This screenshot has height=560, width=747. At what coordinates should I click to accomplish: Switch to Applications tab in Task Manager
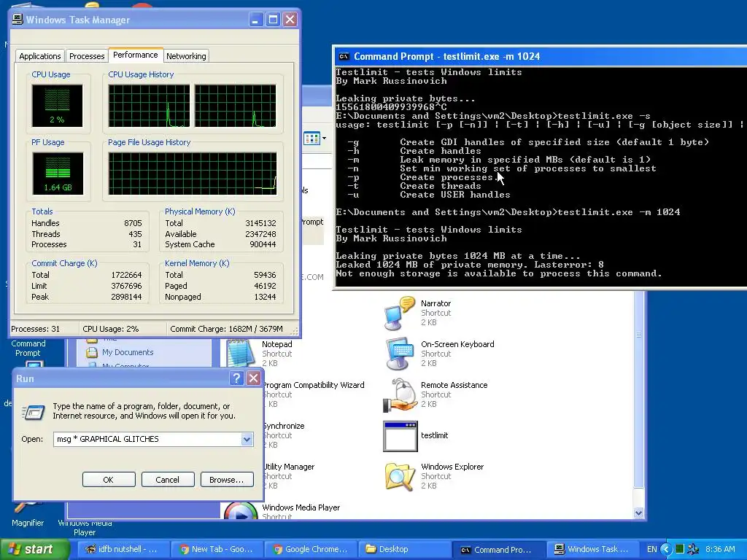pyautogui.click(x=40, y=56)
